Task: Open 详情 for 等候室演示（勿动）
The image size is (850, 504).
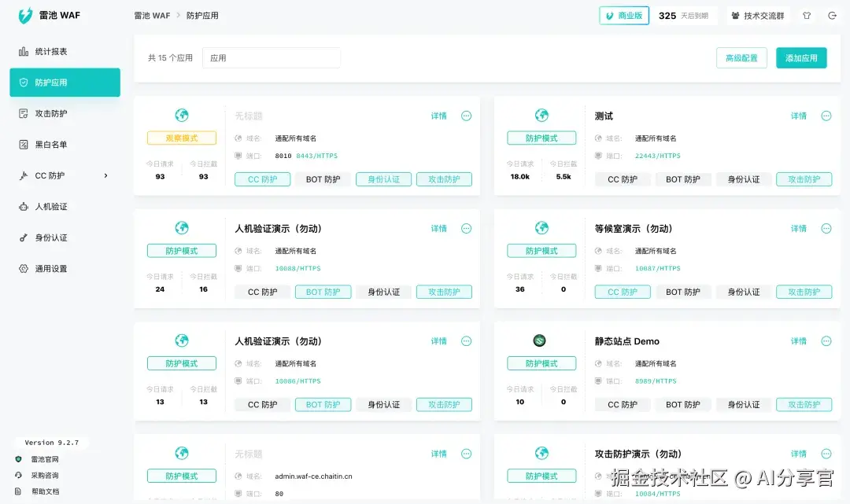Action: tap(799, 229)
